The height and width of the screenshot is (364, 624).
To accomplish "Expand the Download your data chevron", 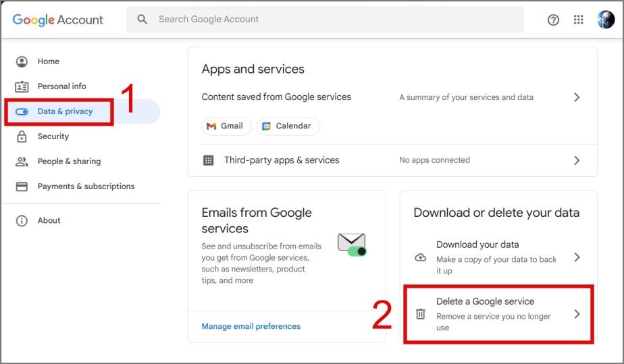I will (577, 257).
